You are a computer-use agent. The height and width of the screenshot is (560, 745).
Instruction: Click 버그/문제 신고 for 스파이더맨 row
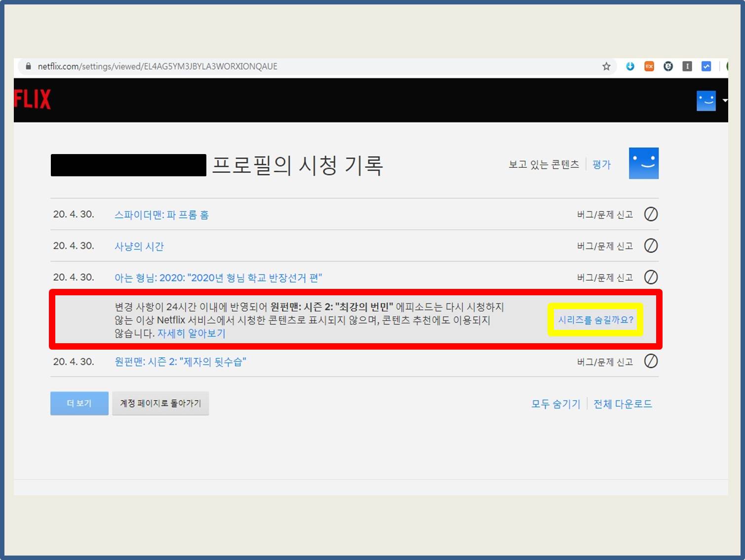[605, 215]
